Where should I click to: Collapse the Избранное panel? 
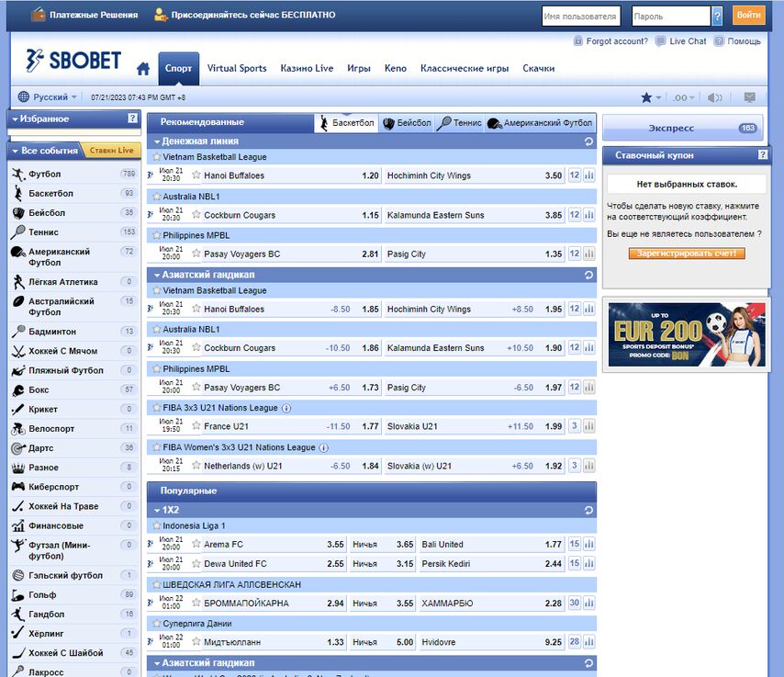tap(15, 119)
